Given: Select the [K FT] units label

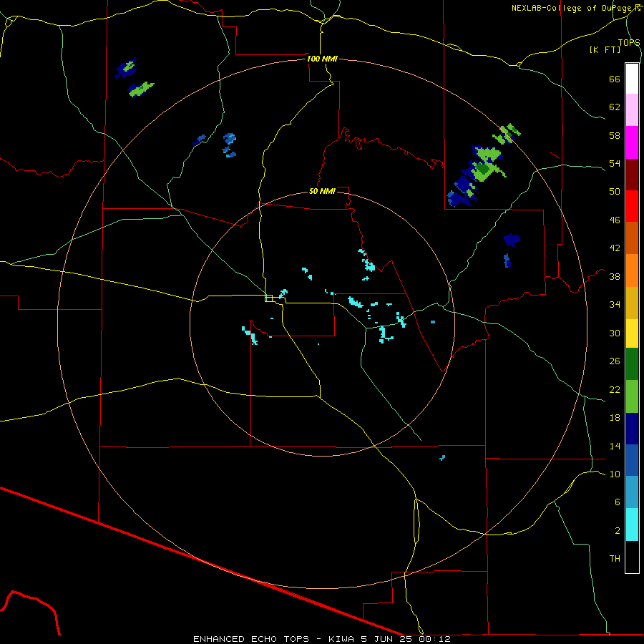Looking at the screenshot, I should (605, 49).
